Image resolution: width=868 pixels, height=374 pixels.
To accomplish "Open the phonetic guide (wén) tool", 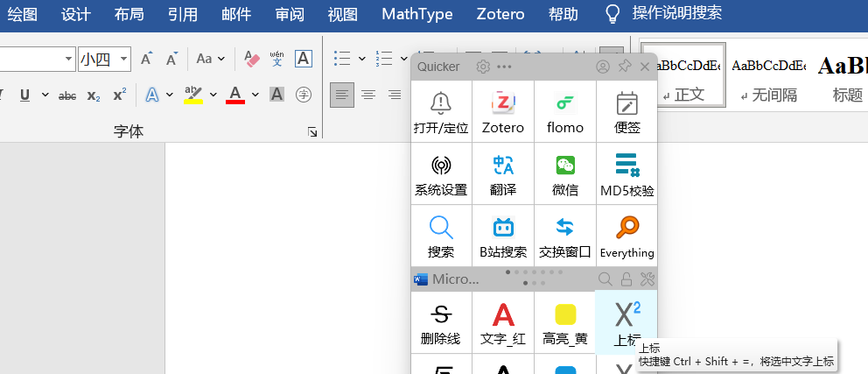I will (276, 59).
